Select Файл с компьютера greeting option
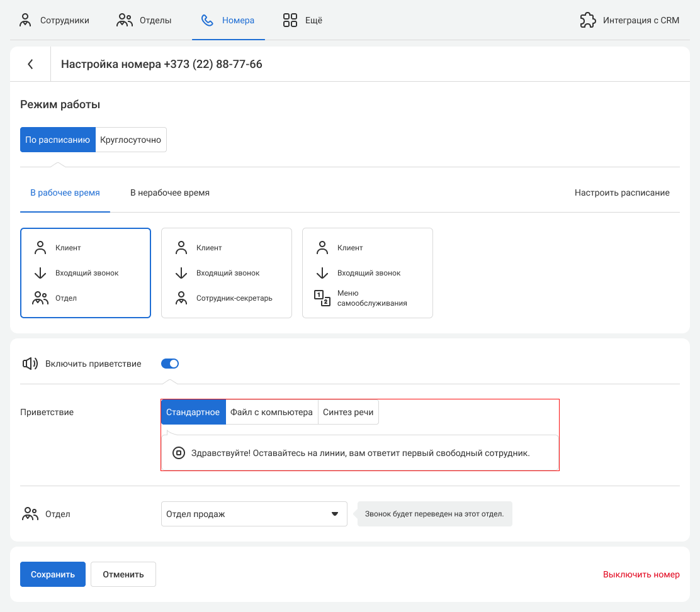700x612 pixels. click(x=271, y=413)
